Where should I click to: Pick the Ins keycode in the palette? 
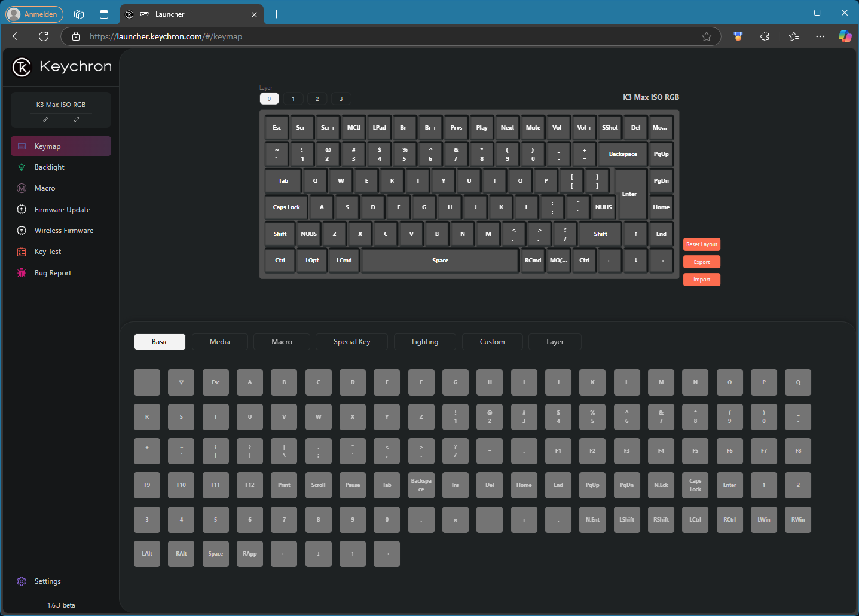click(456, 485)
